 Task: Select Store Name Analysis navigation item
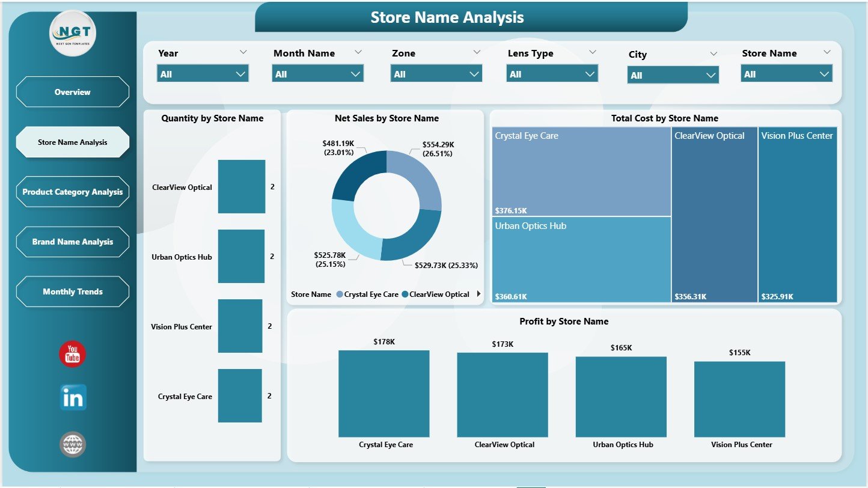tap(72, 142)
